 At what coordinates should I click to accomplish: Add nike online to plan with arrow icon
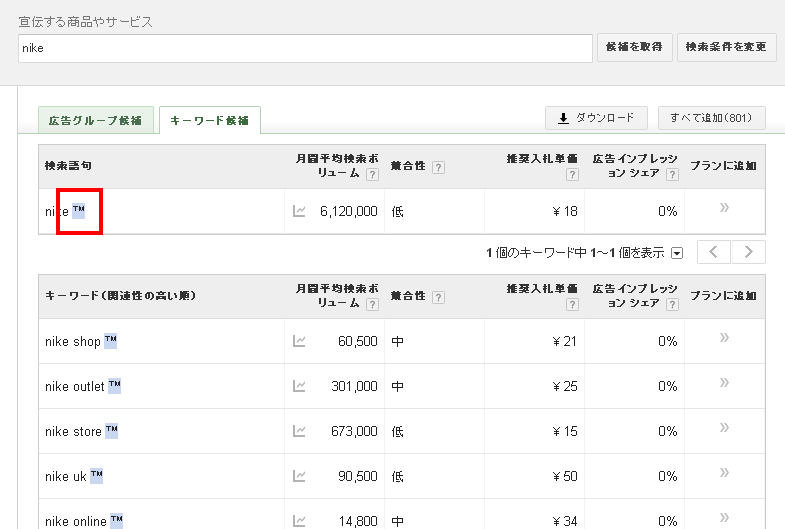click(x=724, y=517)
